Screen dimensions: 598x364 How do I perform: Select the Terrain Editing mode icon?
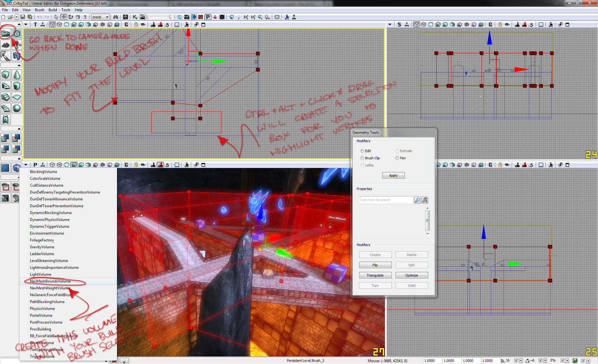6,45
